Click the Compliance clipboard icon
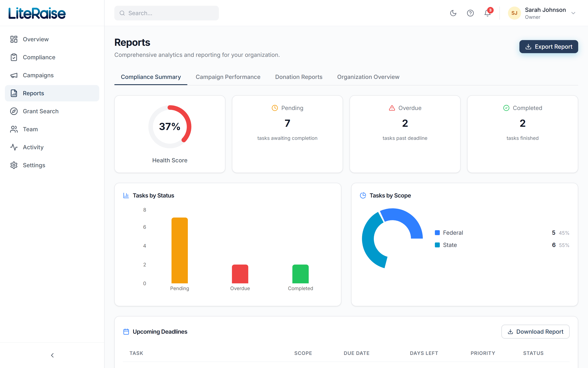The image size is (588, 368). [14, 57]
